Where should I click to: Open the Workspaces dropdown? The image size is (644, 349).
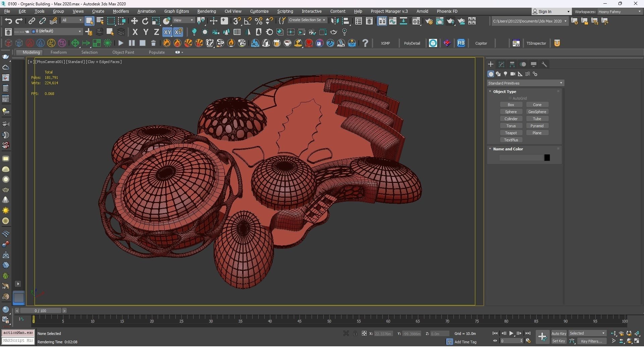click(x=619, y=12)
